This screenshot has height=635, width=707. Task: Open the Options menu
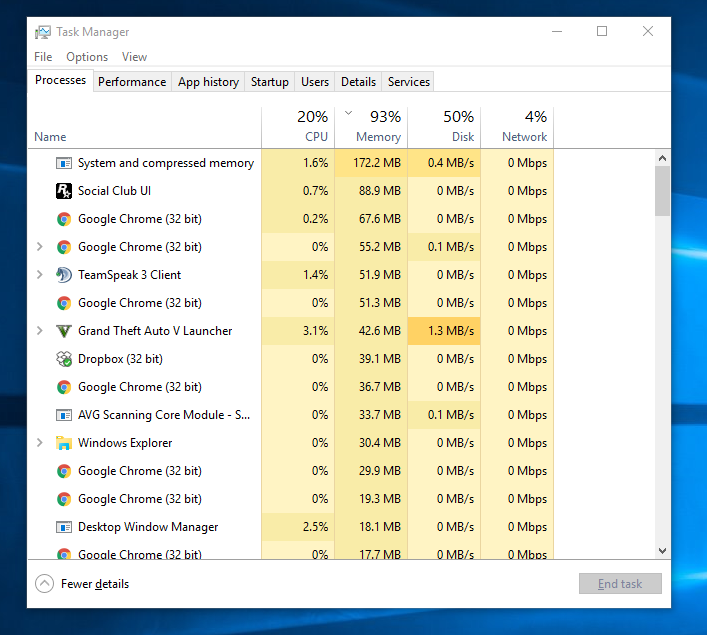[x=87, y=57]
